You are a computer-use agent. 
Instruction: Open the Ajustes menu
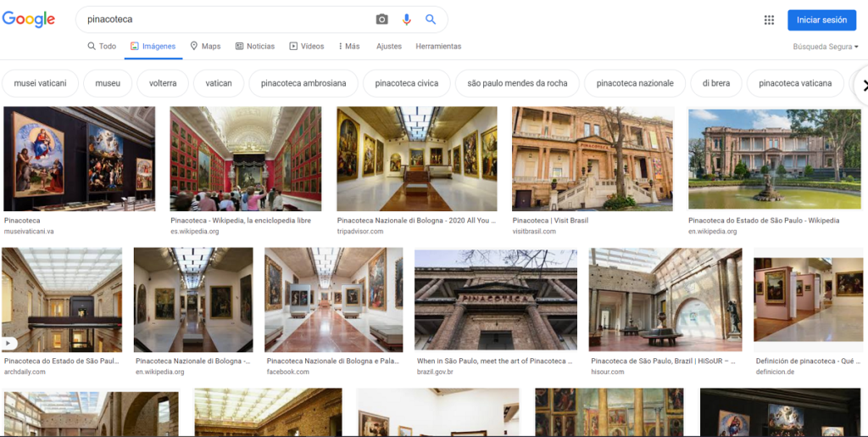[x=389, y=46]
